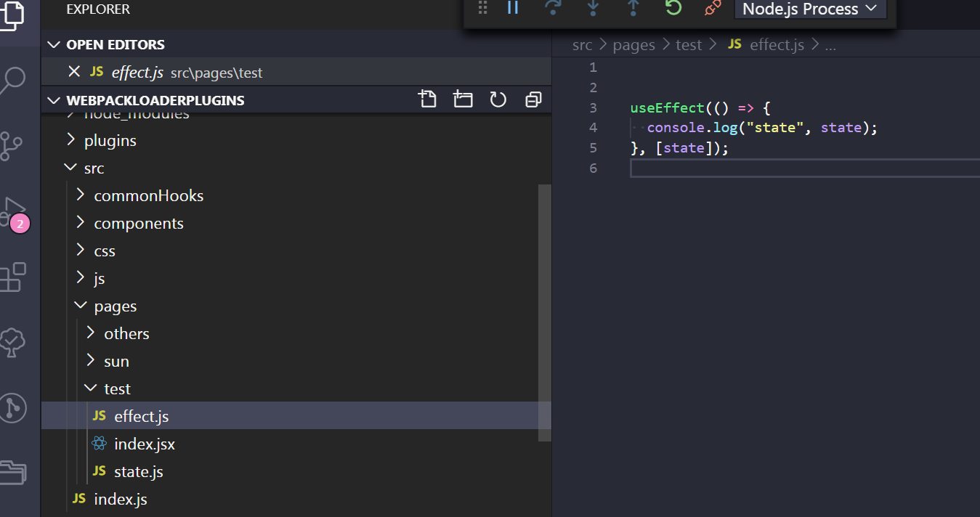Open the Extensions view

12,277
